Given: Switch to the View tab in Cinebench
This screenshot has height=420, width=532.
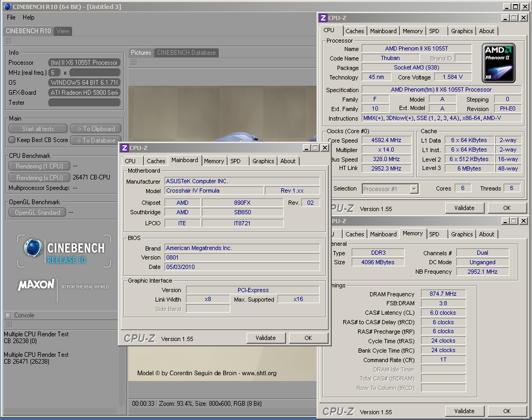Looking at the screenshot, I should click(63, 31).
